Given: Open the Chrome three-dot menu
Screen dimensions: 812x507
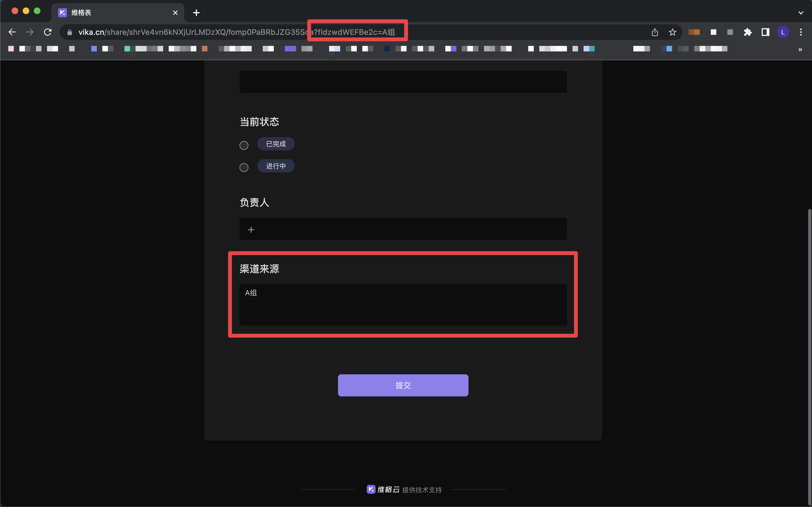Looking at the screenshot, I should [x=801, y=32].
